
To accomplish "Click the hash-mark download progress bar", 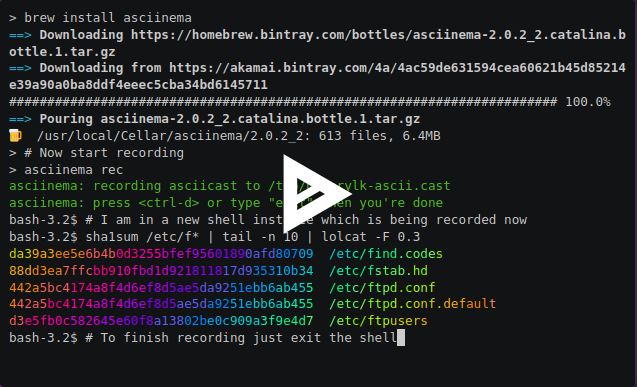I will 283,102.
